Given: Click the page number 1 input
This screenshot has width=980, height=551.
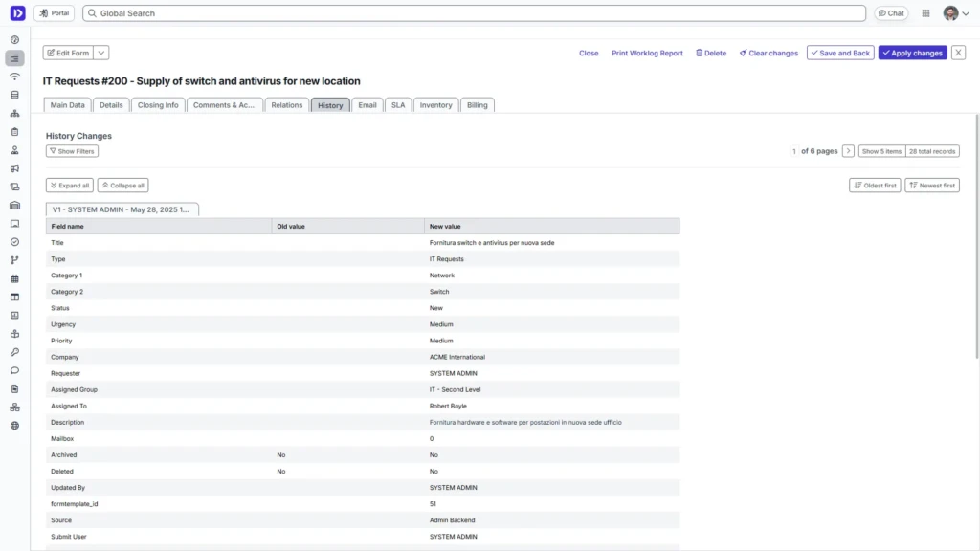Looking at the screenshot, I should coord(794,151).
